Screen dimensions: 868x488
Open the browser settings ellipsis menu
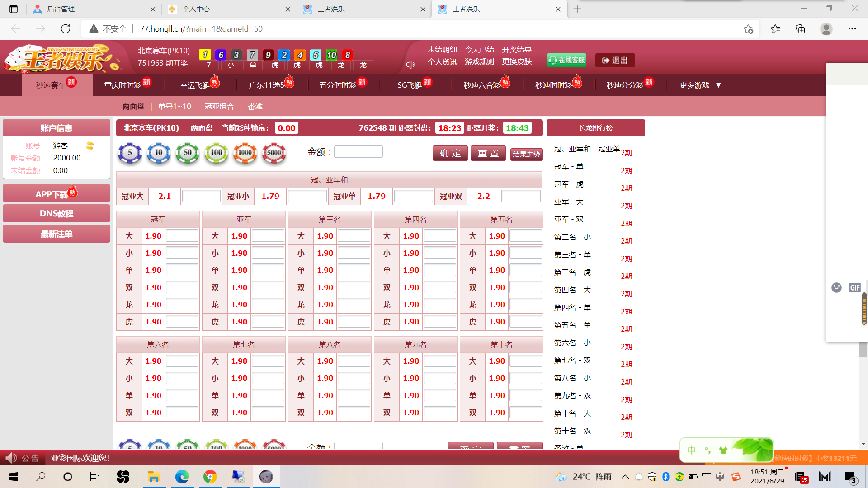[x=852, y=29]
